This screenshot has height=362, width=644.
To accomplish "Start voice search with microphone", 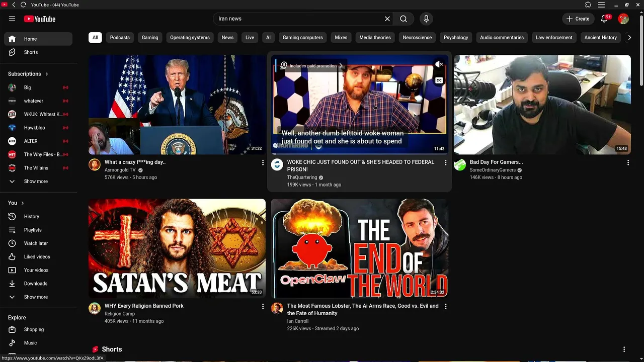I will coord(426,19).
